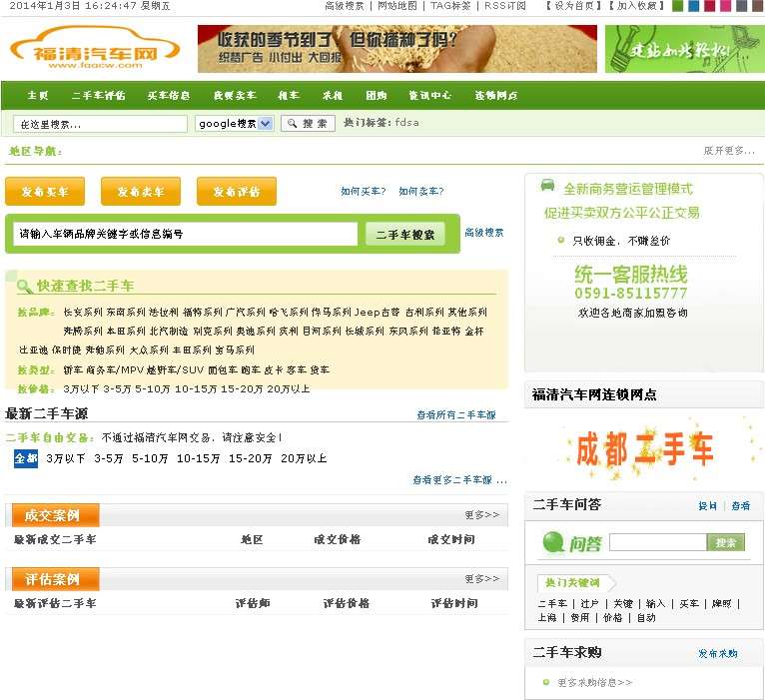Focus the 问答 search input field
765x700 pixels.
[658, 542]
